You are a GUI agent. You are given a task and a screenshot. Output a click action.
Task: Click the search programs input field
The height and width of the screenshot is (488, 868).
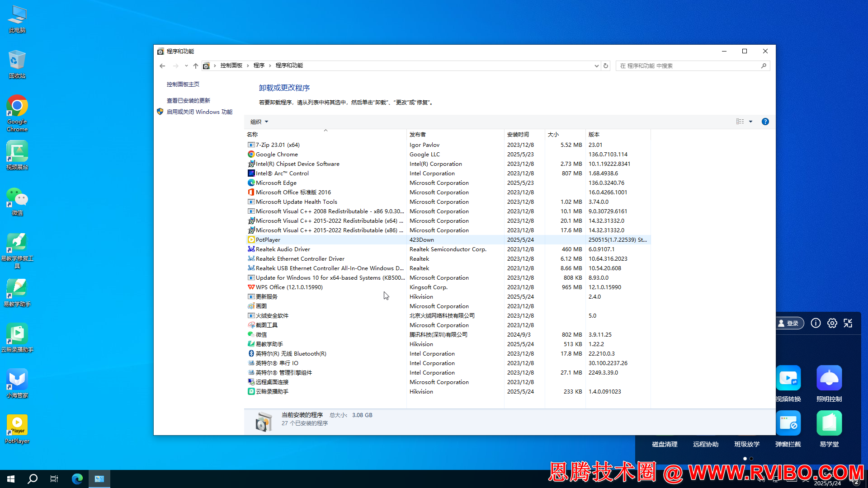(x=689, y=66)
